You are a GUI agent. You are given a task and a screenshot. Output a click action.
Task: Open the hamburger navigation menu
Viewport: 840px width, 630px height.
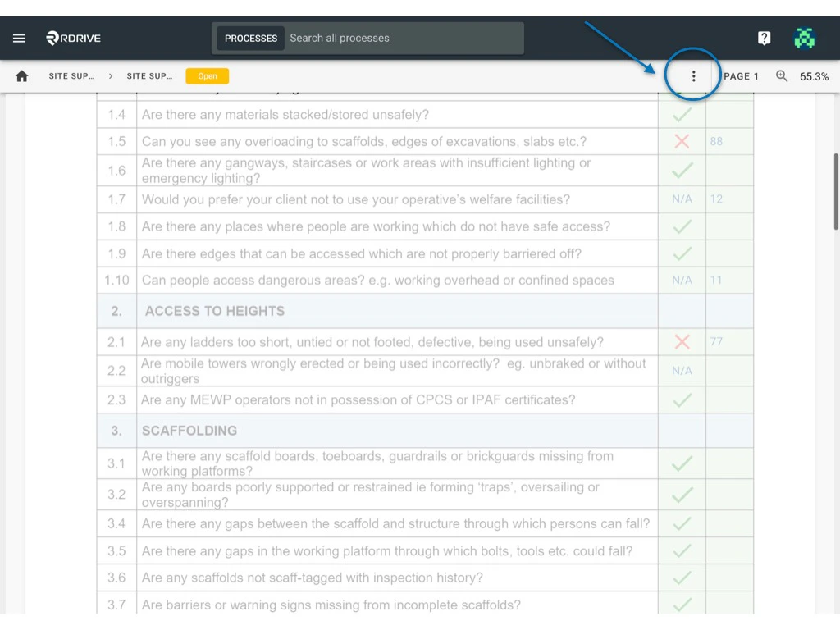tap(20, 37)
